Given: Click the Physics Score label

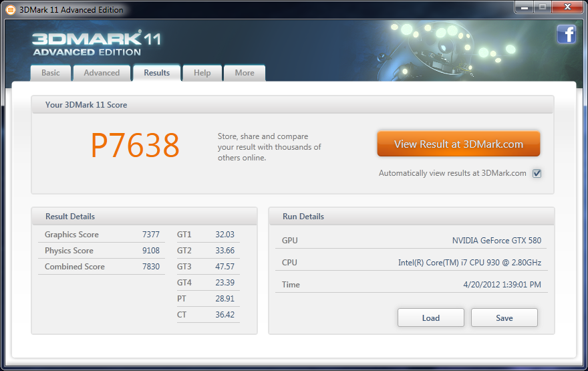Looking at the screenshot, I should [69, 251].
